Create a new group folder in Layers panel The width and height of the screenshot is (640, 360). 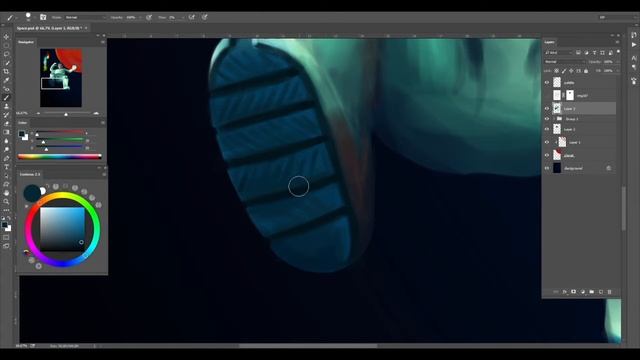pos(591,292)
